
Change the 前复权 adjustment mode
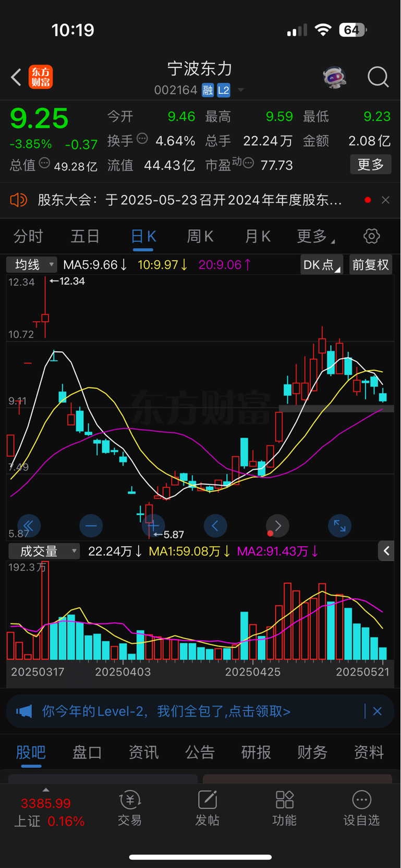(370, 265)
